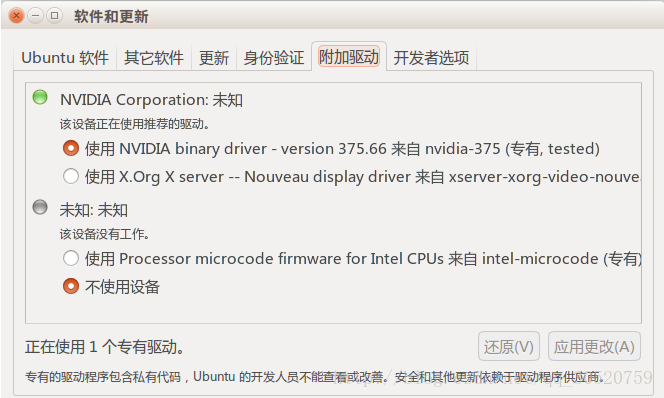Click the 还原(V) revert button
The width and height of the screenshot is (664, 398).
pyautogui.click(x=509, y=346)
